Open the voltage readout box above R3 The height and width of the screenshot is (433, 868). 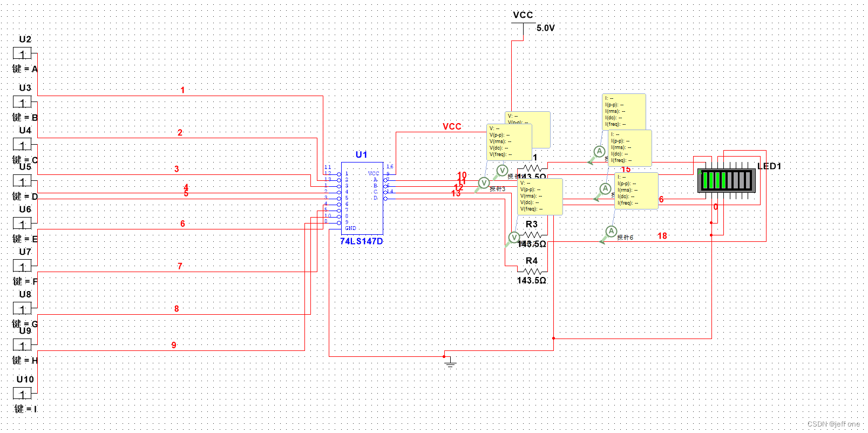point(540,197)
